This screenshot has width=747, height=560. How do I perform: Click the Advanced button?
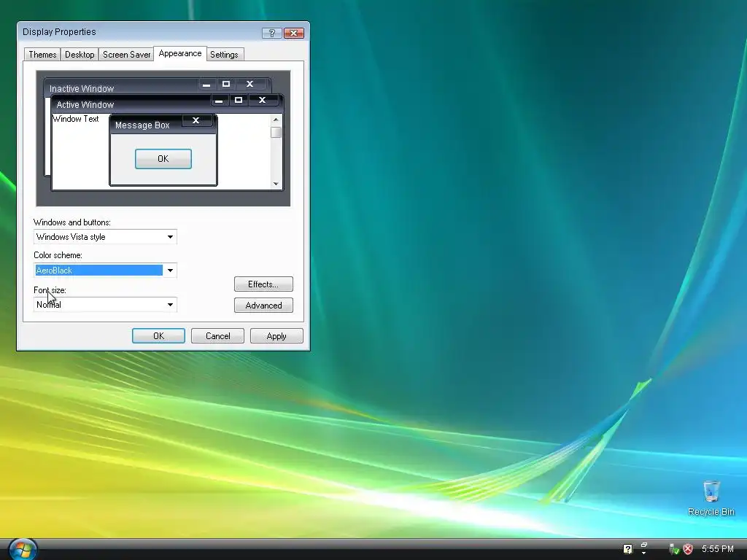pyautogui.click(x=263, y=306)
